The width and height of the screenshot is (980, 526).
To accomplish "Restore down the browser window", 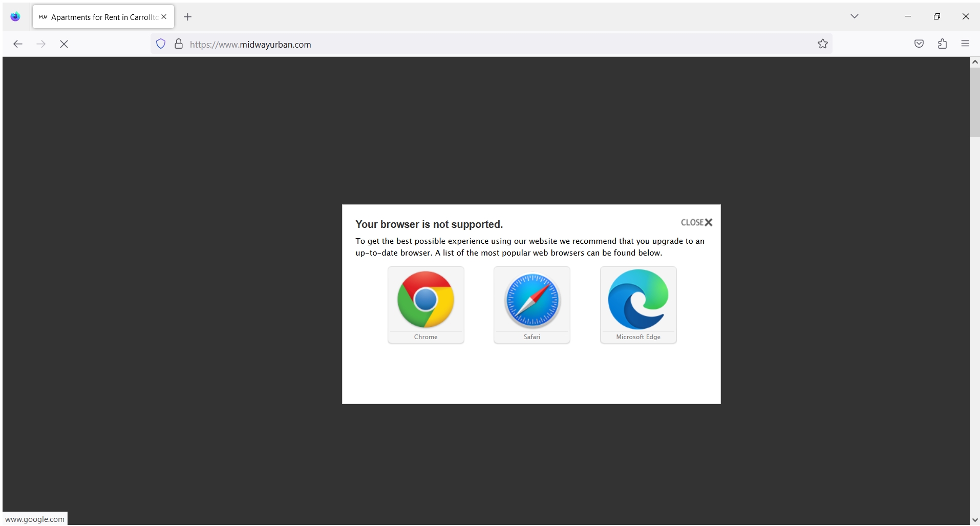I will pyautogui.click(x=937, y=16).
